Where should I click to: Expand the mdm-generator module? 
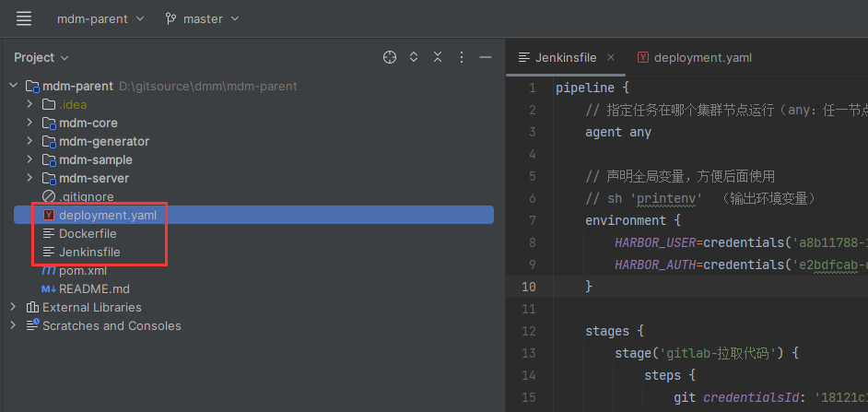[x=29, y=141]
